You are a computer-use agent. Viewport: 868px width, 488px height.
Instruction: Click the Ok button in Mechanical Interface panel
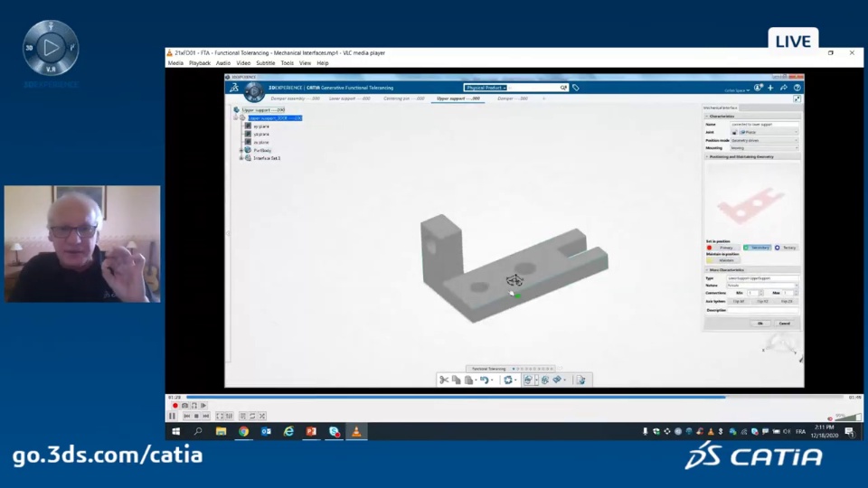tap(760, 324)
